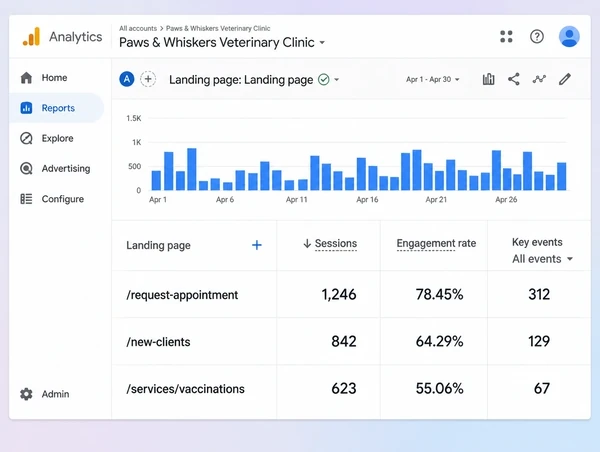
Task: Click the sort arrow next to Sessions
Action: click(x=307, y=243)
